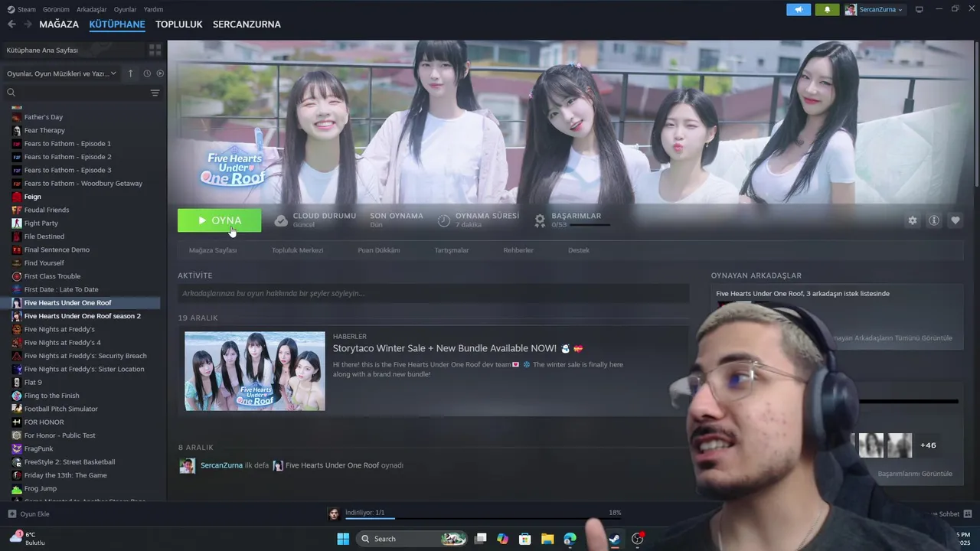Click the FOR HONOR game icon
This screenshot has height=551, width=980.
coord(17,422)
